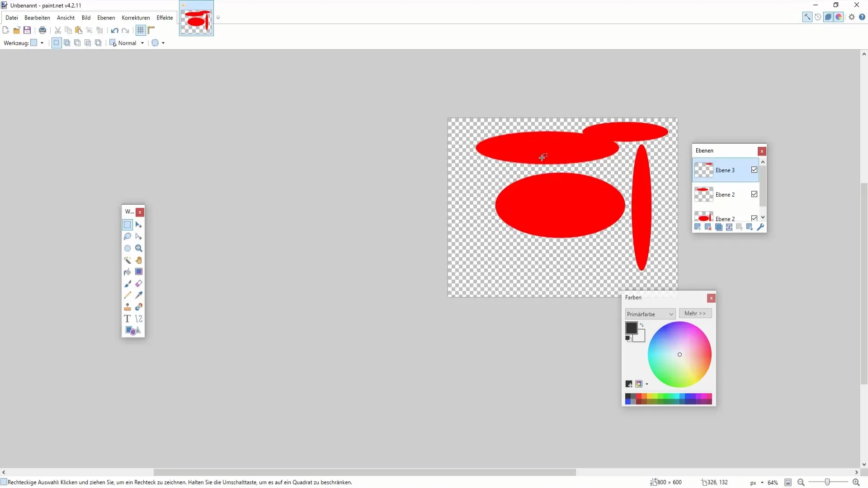Open the Bearbeiten menu

point(37,18)
